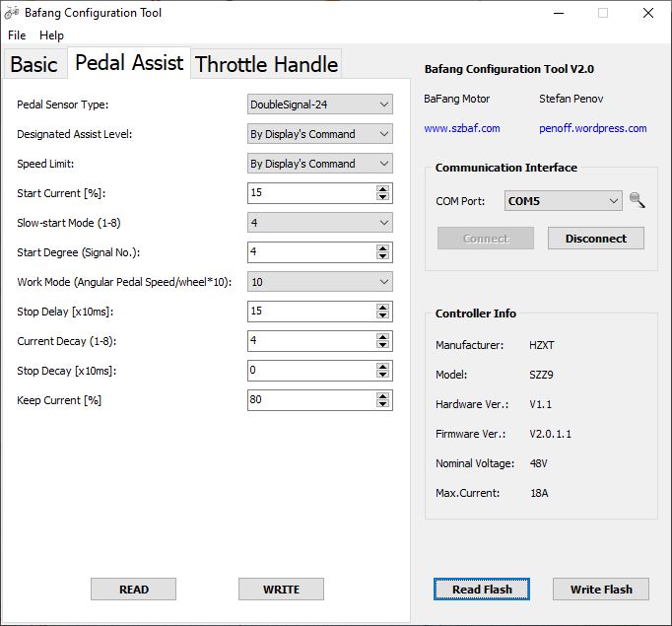Viewport: 672px width, 626px height.
Task: Open the Work Mode dropdown
Action: [319, 282]
